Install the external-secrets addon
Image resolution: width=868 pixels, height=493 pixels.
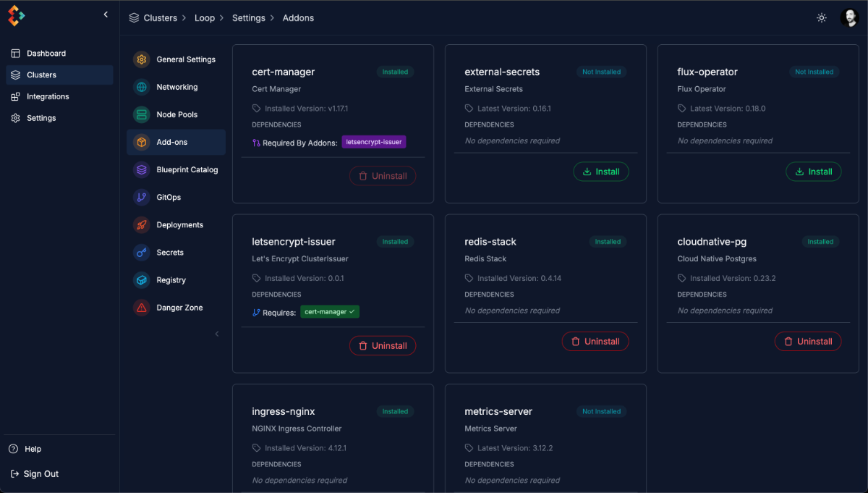(x=601, y=172)
